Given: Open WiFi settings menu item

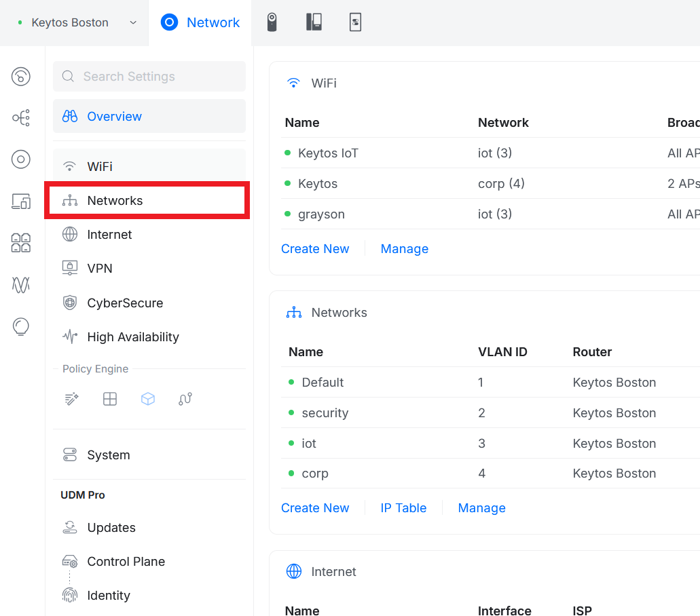Looking at the screenshot, I should [x=149, y=166].
